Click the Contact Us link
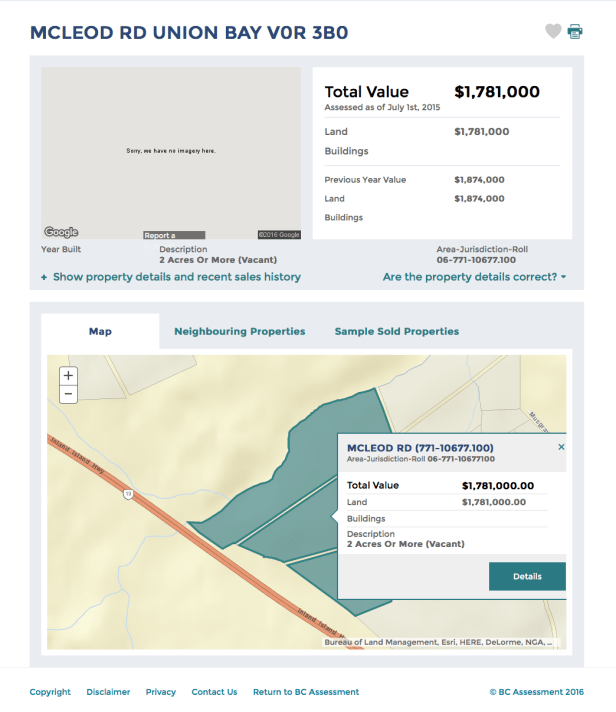This screenshot has width=616, height=712. pos(214,692)
